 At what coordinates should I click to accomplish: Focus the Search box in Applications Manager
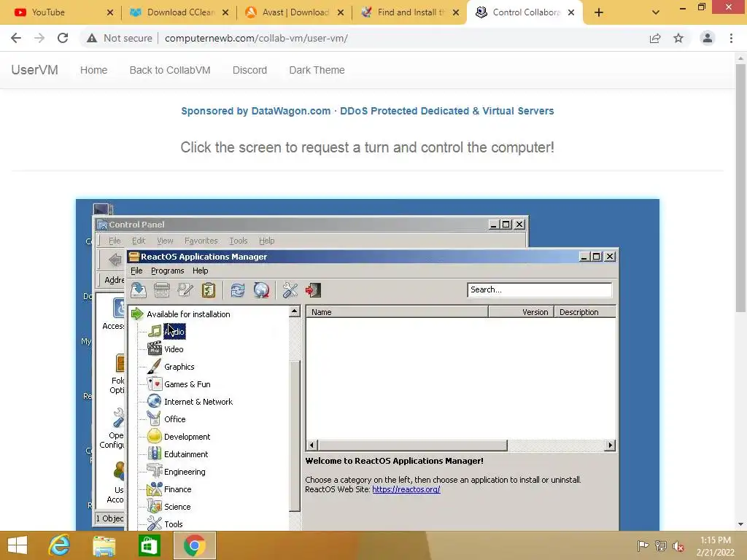point(539,290)
